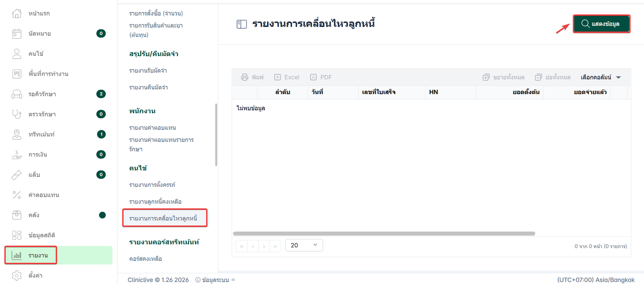Open รายงานรับมัดจำ report

148,70
